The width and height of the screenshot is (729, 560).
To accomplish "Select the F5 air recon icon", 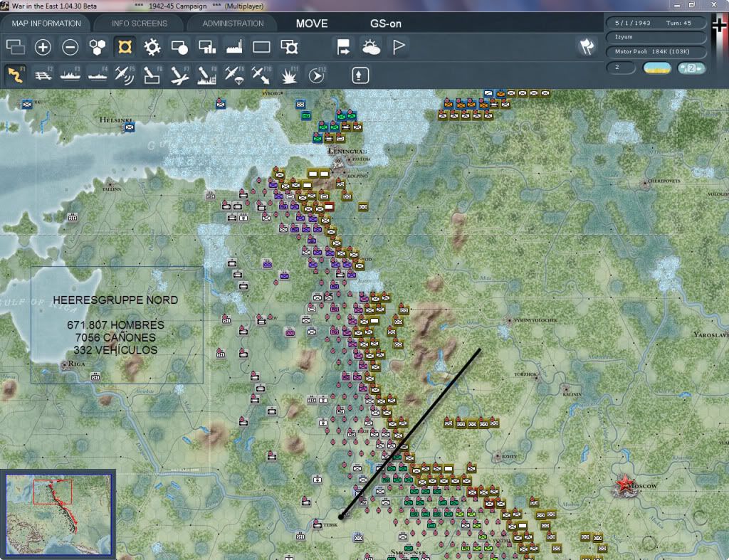I will [x=125, y=75].
